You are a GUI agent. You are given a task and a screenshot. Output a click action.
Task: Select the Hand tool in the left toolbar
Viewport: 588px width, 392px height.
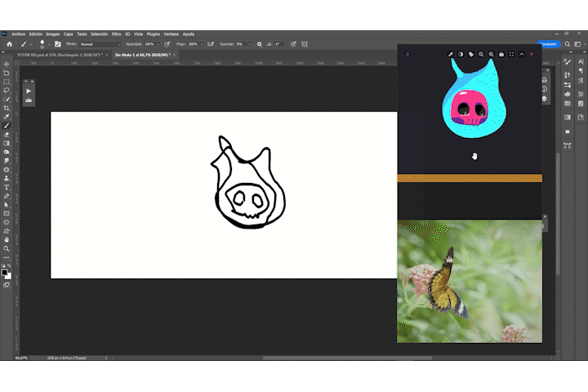click(x=7, y=240)
